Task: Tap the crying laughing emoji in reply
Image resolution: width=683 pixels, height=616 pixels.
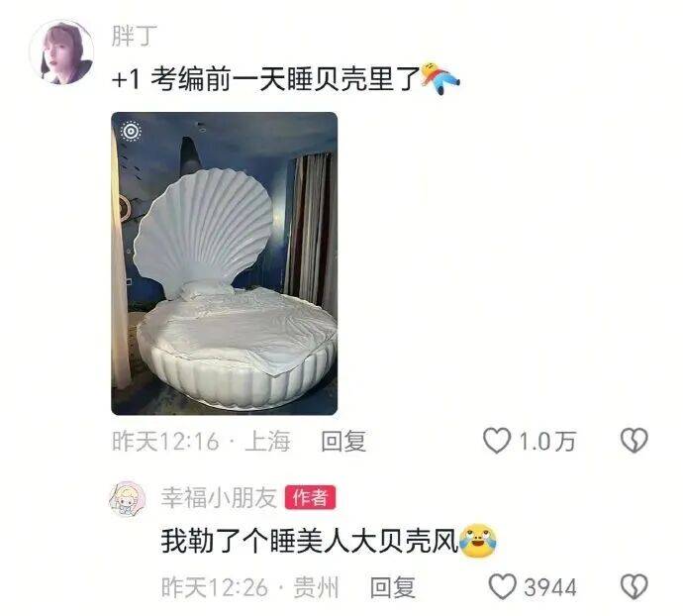Action: (x=478, y=541)
